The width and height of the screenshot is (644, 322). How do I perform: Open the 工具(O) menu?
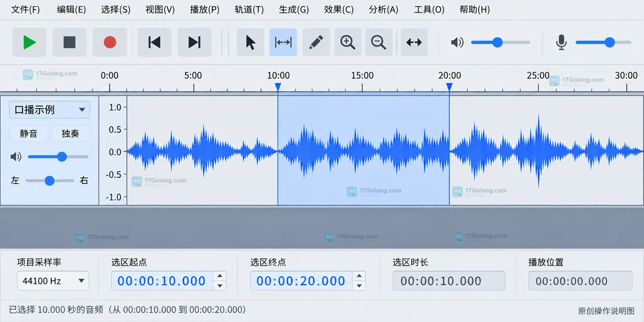(429, 10)
